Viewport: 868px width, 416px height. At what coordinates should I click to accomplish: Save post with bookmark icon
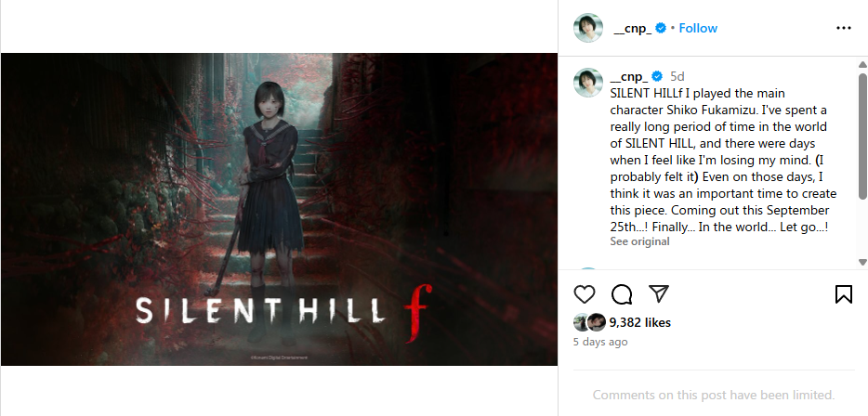pyautogui.click(x=843, y=294)
